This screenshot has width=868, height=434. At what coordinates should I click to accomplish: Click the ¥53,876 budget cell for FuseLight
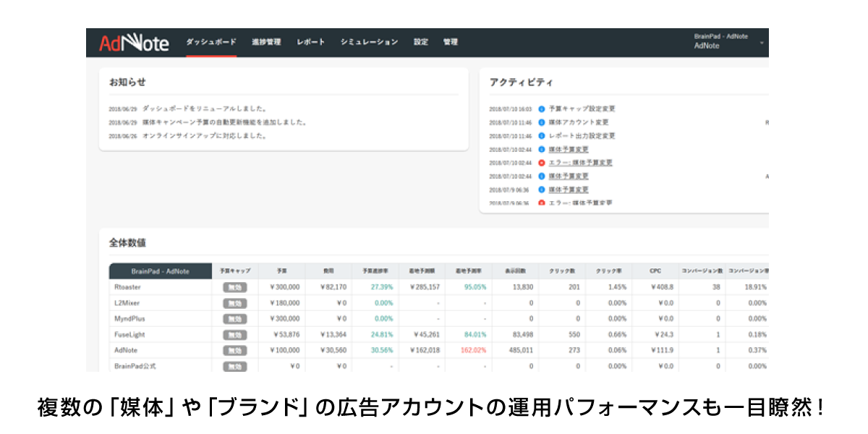pyautogui.click(x=285, y=334)
